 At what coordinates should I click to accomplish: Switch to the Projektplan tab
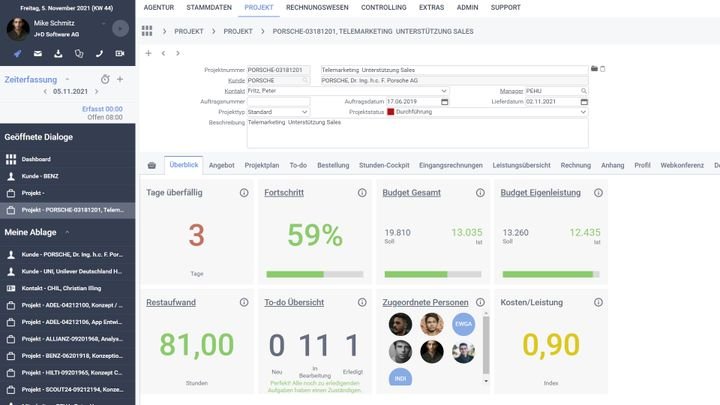[x=262, y=165]
